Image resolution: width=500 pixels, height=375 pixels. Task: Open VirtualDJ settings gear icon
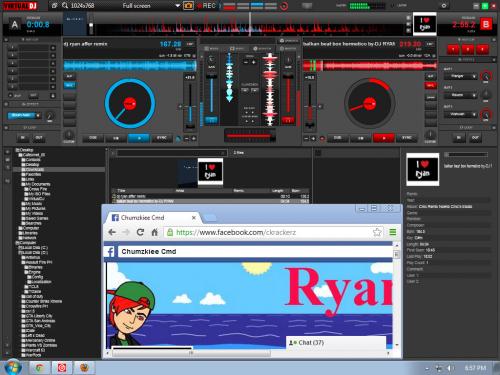click(x=444, y=6)
